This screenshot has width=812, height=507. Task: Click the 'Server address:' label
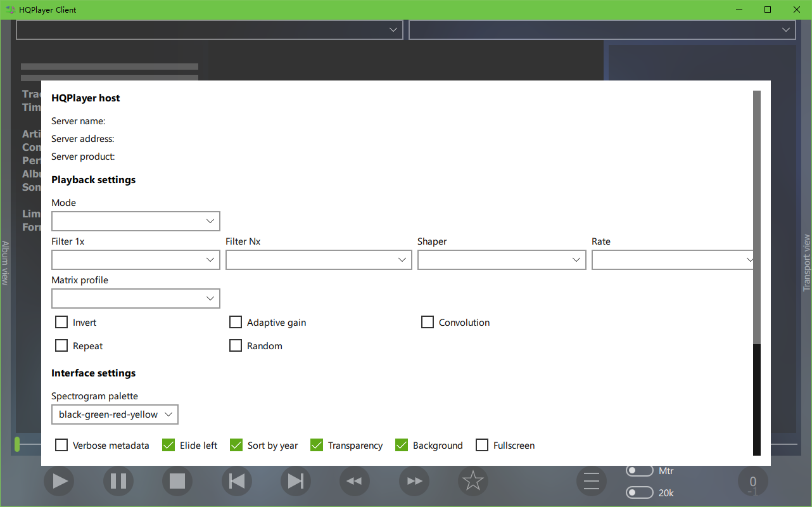[x=83, y=139]
